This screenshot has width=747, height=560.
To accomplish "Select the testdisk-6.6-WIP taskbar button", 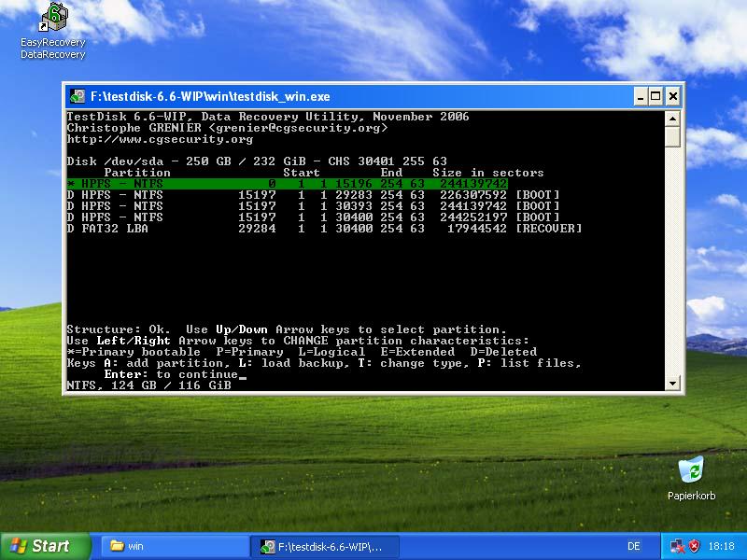I will pos(324,546).
